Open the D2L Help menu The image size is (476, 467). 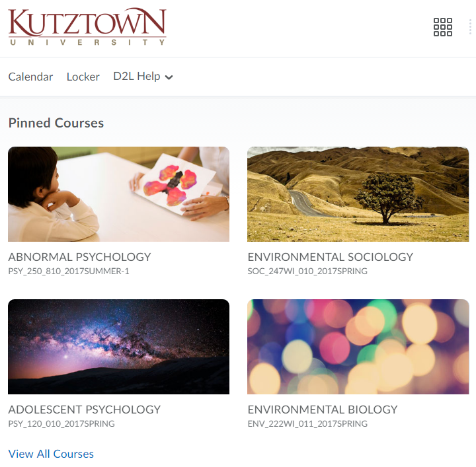143,77
